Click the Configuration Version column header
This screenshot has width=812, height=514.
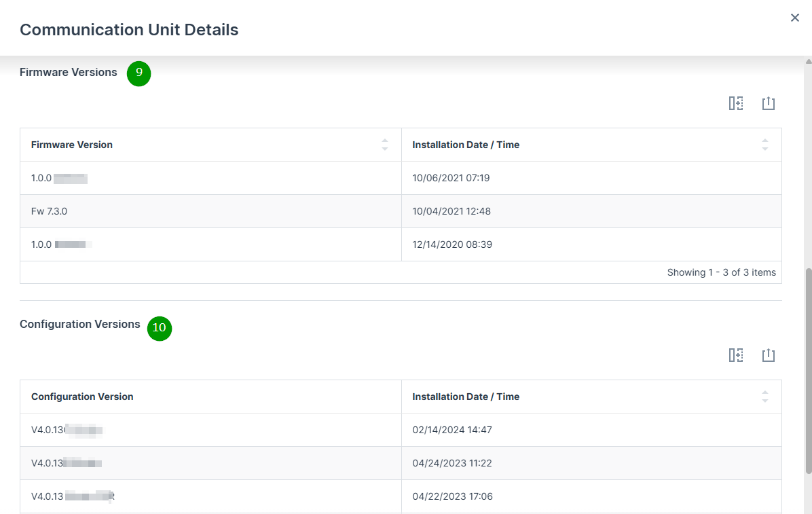pos(82,397)
